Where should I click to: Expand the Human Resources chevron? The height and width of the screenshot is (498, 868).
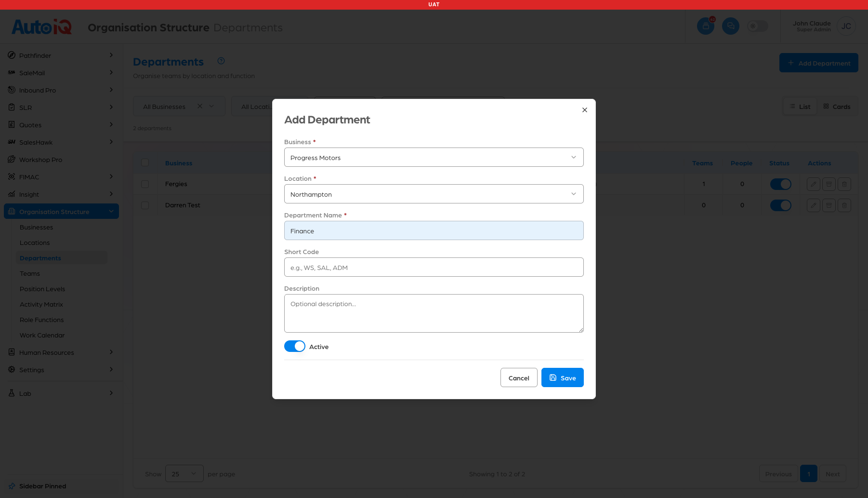pos(111,352)
